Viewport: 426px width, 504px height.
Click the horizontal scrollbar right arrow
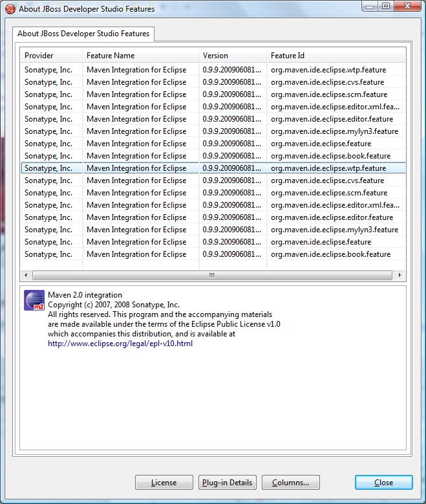[399, 275]
